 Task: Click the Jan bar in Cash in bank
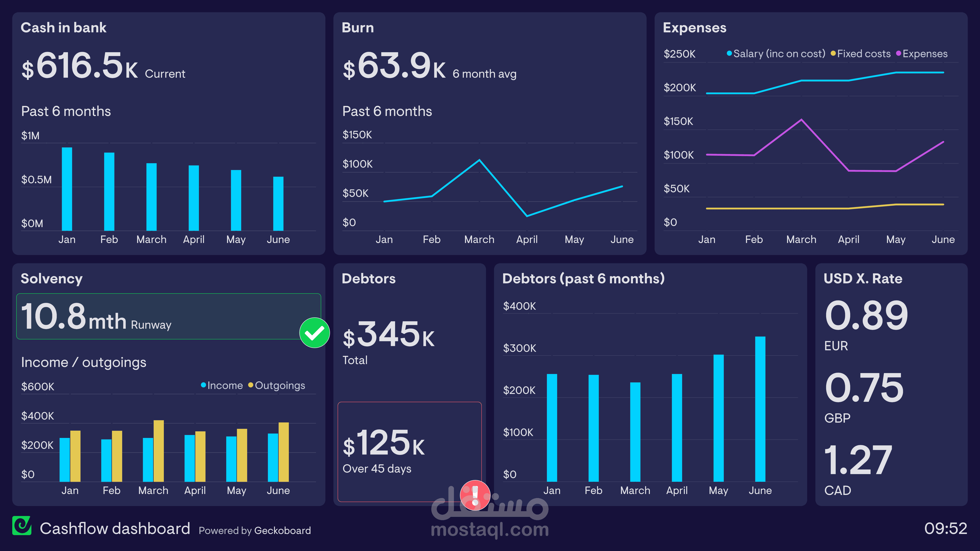pyautogui.click(x=67, y=189)
